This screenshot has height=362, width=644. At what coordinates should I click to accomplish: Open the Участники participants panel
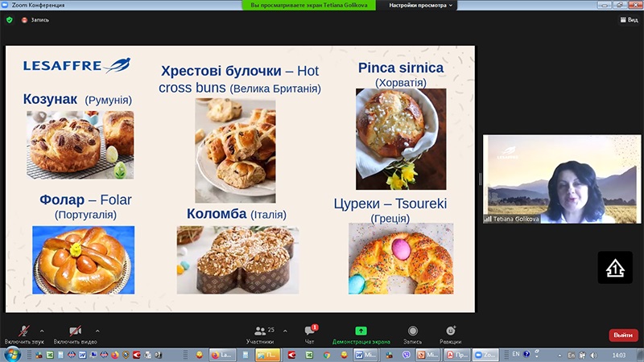coord(260,334)
